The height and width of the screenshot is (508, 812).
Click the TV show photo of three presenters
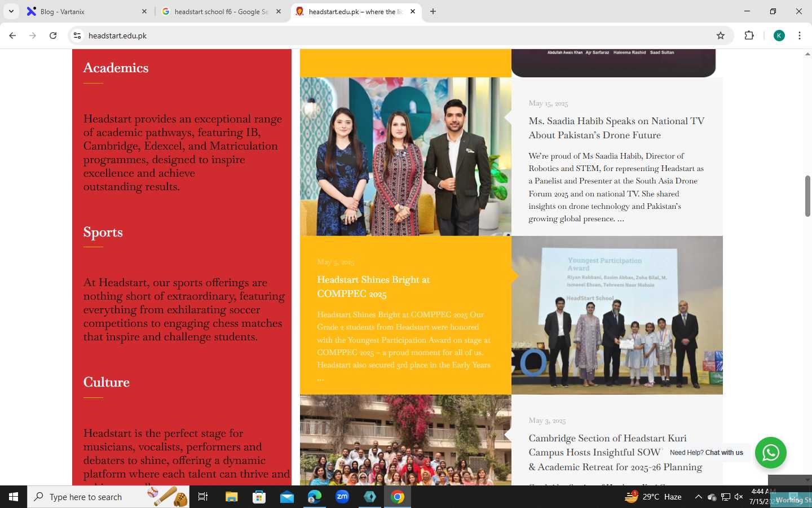405,156
